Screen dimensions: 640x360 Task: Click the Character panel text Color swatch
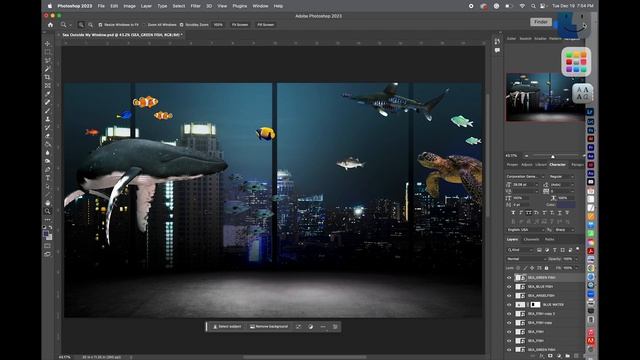coord(567,205)
